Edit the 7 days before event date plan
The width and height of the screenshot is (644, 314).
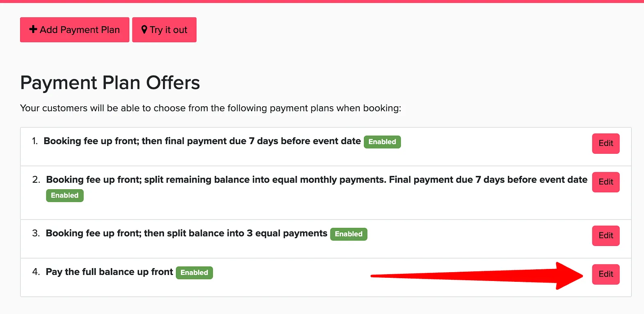click(x=606, y=143)
